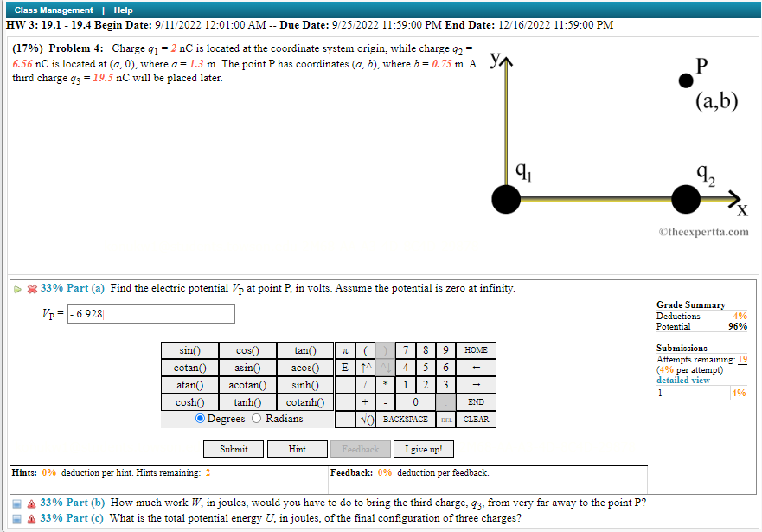The image size is (762, 532).
Task: Click the I give up! button
Action: tap(424, 449)
